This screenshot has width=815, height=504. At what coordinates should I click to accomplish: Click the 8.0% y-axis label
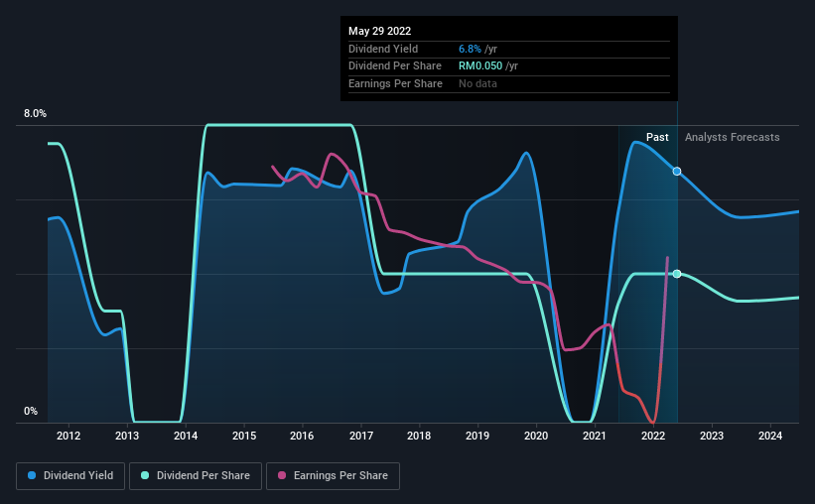pos(35,113)
